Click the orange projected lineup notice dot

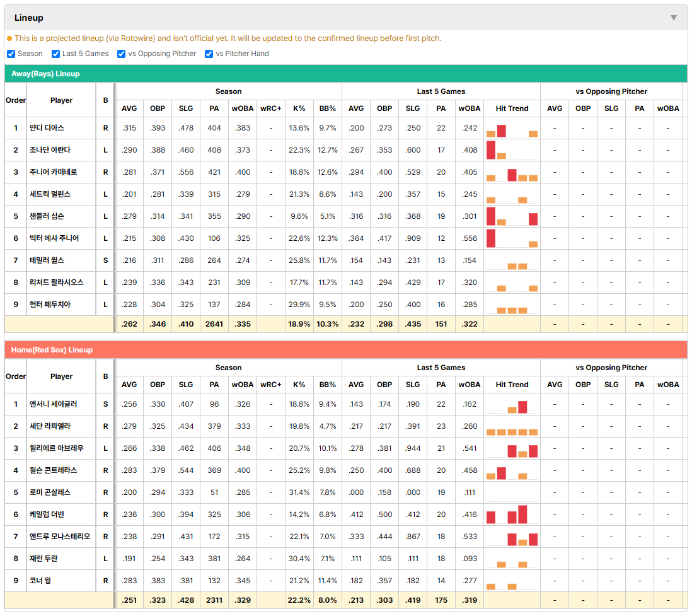click(9, 38)
